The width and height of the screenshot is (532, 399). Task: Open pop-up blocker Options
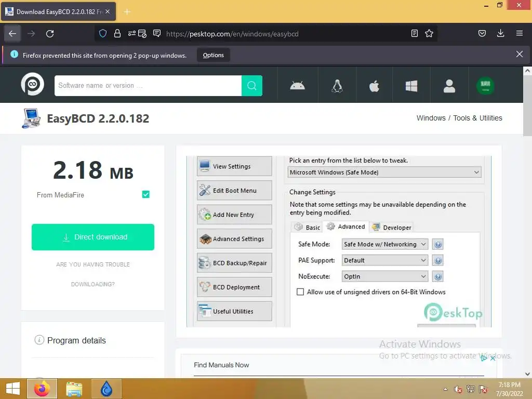tap(214, 55)
